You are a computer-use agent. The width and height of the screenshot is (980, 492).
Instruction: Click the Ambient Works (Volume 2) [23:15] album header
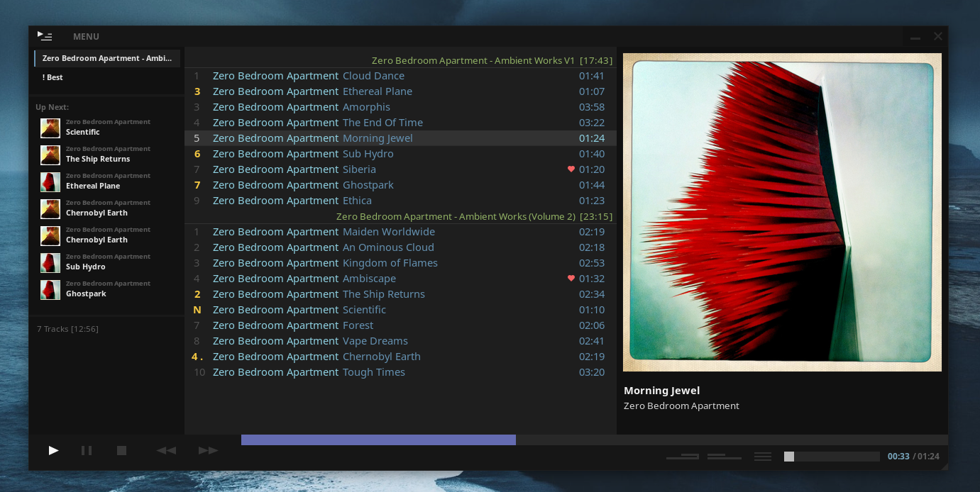tap(474, 216)
